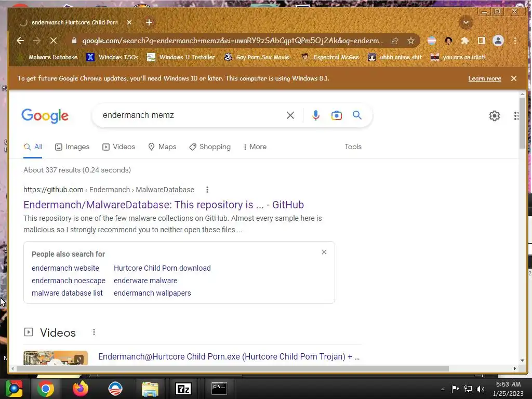Click the horizontal scrollbar left arrow
The width and height of the screenshot is (532, 399).
point(12,368)
